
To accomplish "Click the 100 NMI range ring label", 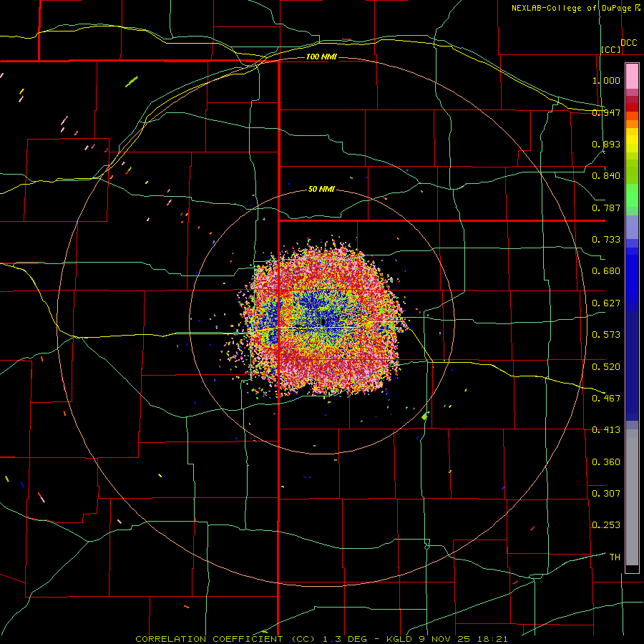I will 321,57.
